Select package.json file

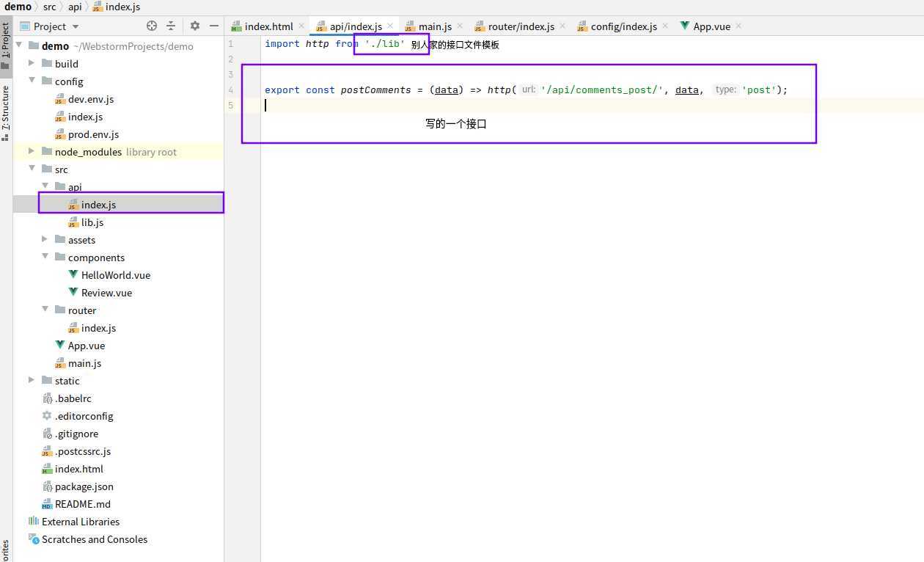[84, 486]
